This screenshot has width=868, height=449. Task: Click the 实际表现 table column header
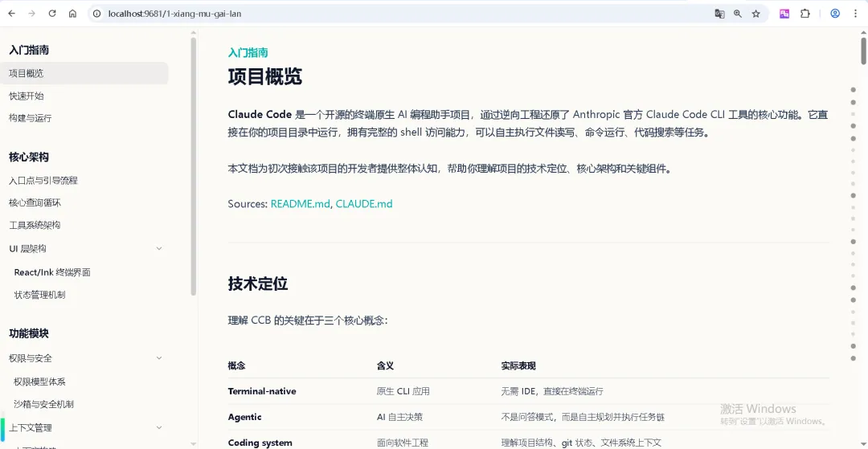tap(518, 365)
